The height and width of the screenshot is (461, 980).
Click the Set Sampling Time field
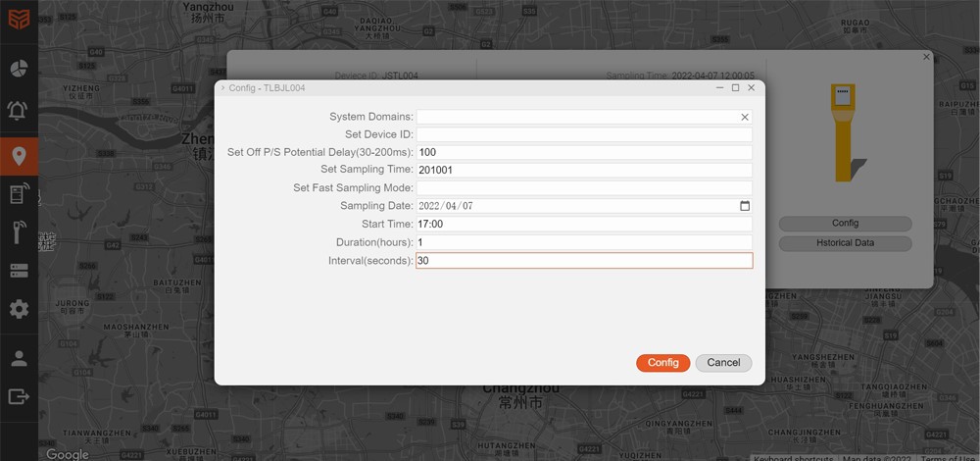coord(583,171)
